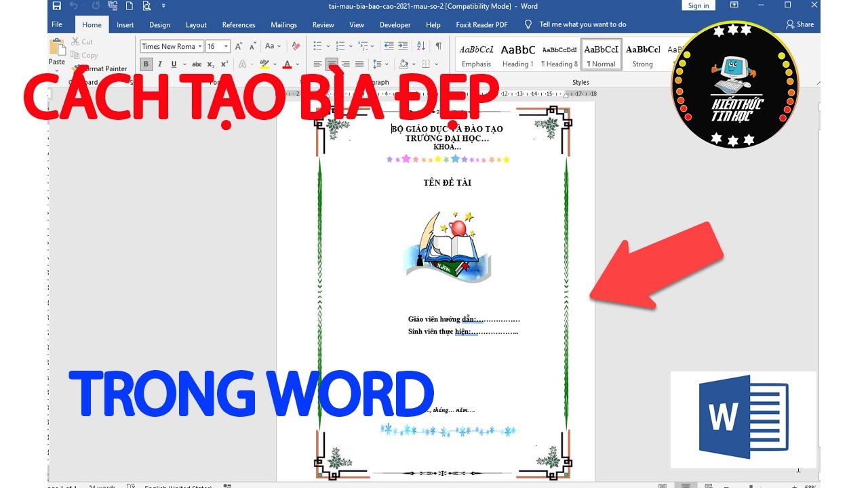This screenshot has height=488, width=868.
Task: Toggle Underline formatting
Action: 174,64
